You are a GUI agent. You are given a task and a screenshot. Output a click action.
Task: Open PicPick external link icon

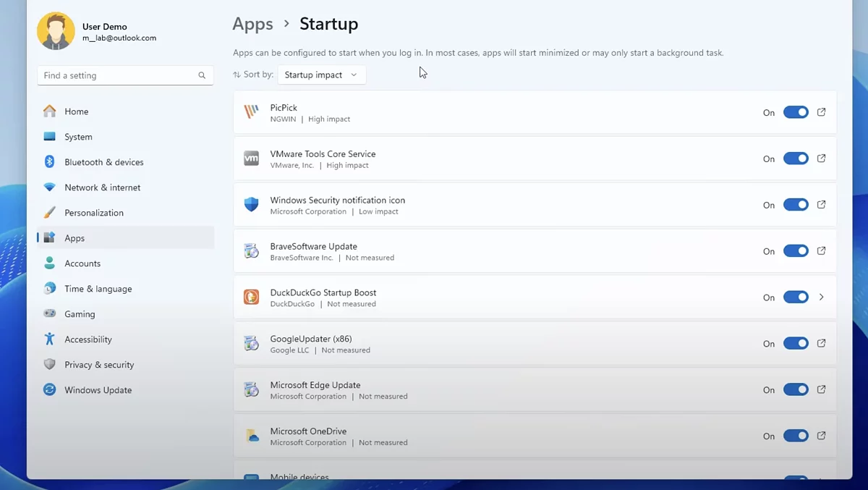(x=821, y=112)
